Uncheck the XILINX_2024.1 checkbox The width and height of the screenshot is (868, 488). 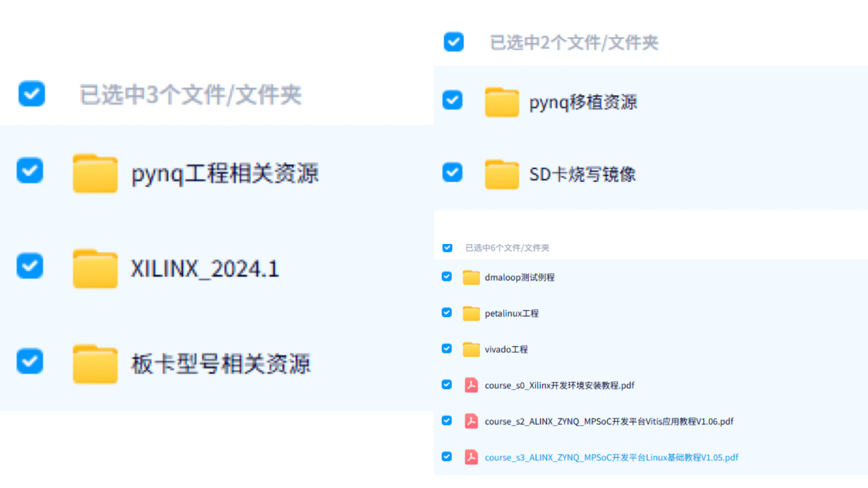(x=29, y=266)
